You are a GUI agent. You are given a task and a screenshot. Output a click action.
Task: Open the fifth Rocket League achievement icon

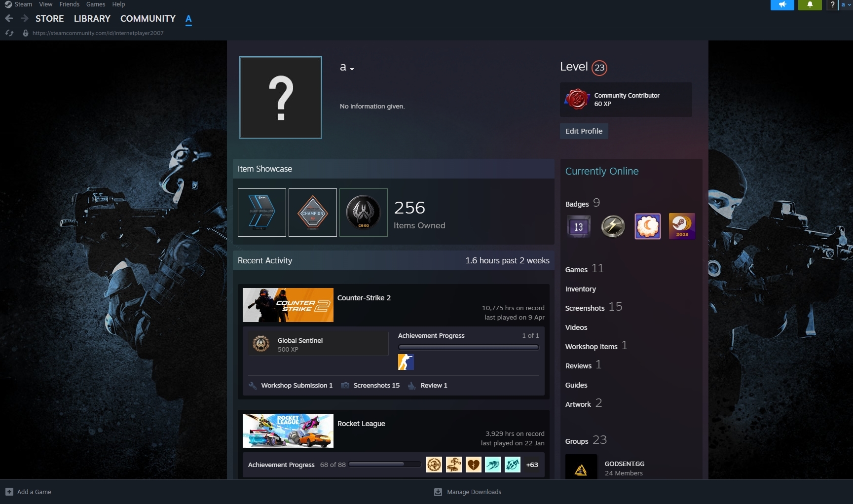pyautogui.click(x=513, y=465)
